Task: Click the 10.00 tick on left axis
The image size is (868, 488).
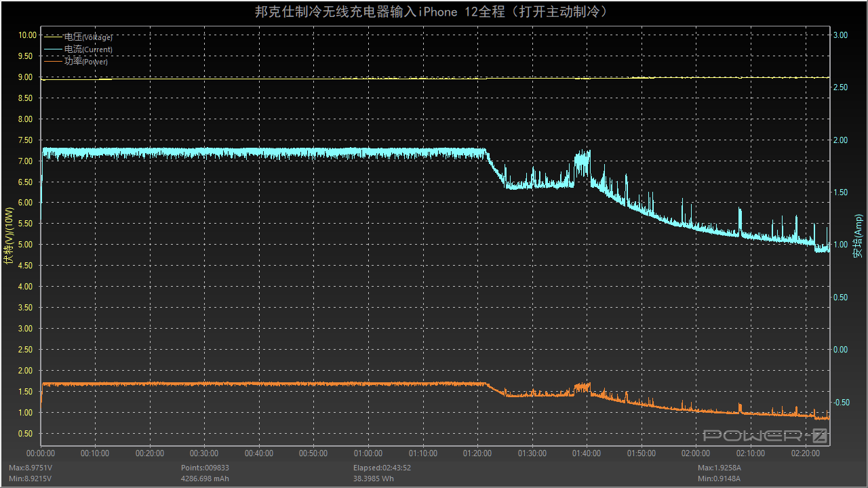Action: point(27,35)
